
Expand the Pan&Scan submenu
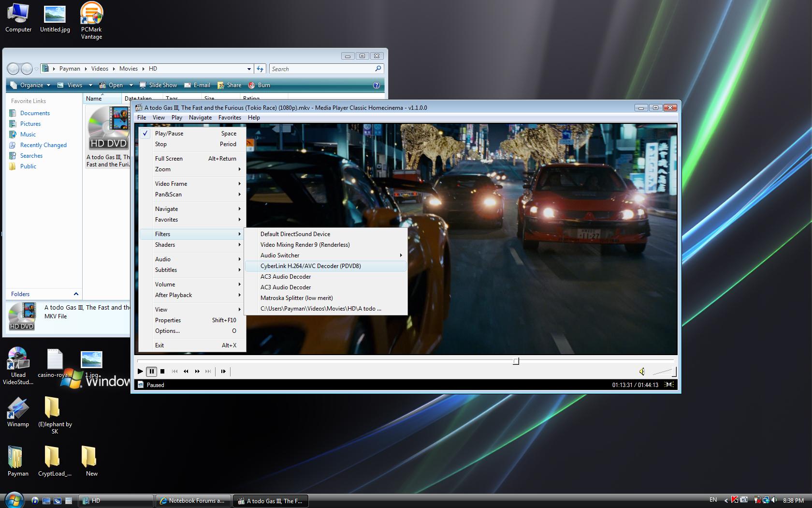192,194
